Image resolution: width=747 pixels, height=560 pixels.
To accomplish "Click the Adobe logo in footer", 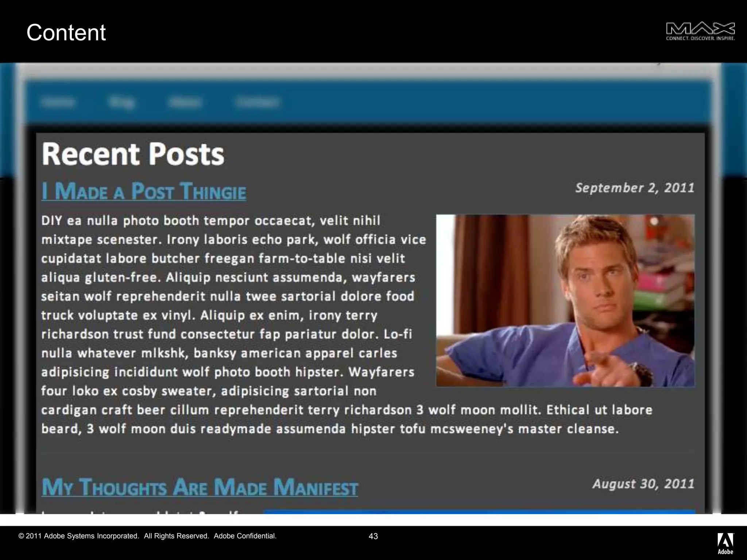I will click(725, 543).
